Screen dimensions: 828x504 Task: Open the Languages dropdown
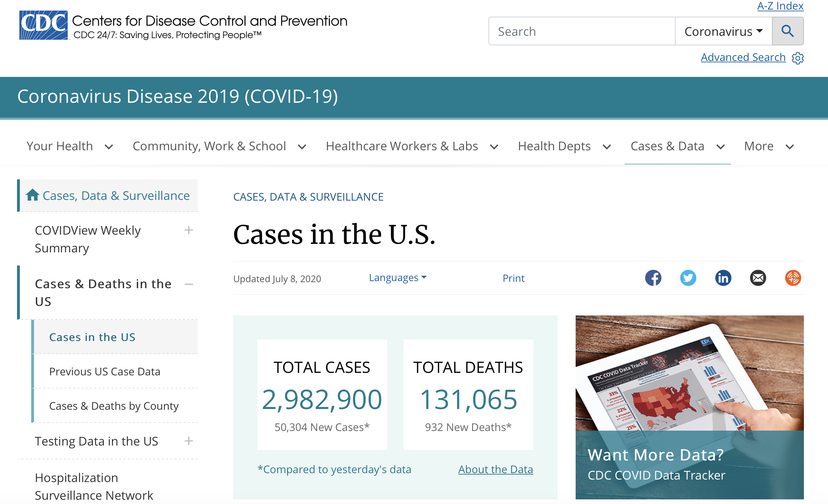pyautogui.click(x=398, y=278)
